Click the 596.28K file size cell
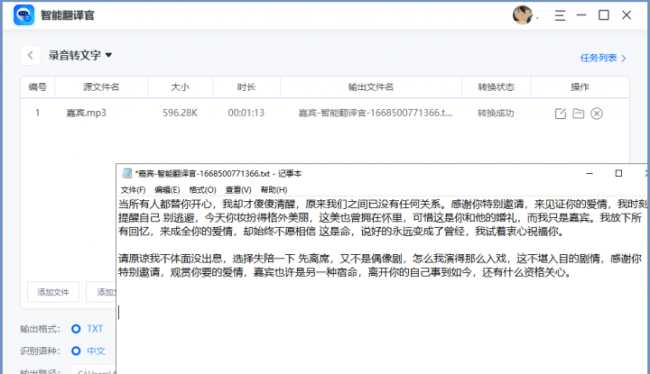This screenshot has height=374, width=650. point(180,113)
